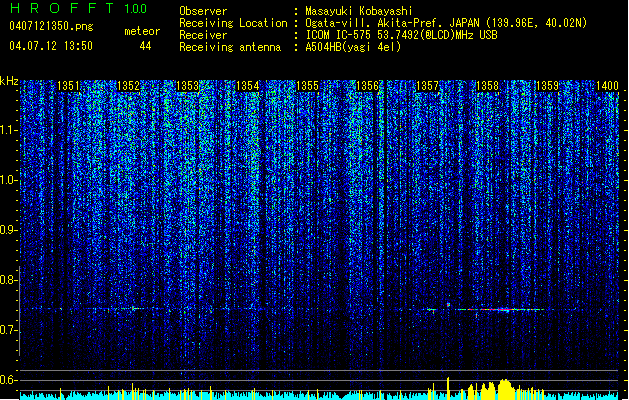Select the antenna value A504HB(yagi 4el)
Screen dimensions: 629x400
(x=353, y=47)
